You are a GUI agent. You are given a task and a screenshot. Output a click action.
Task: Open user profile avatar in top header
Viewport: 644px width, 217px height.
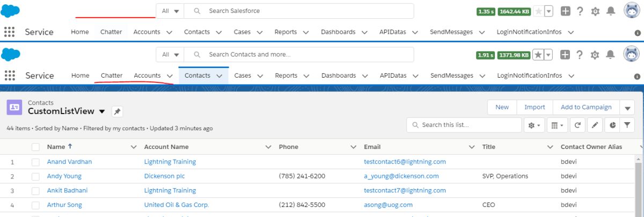tap(631, 10)
